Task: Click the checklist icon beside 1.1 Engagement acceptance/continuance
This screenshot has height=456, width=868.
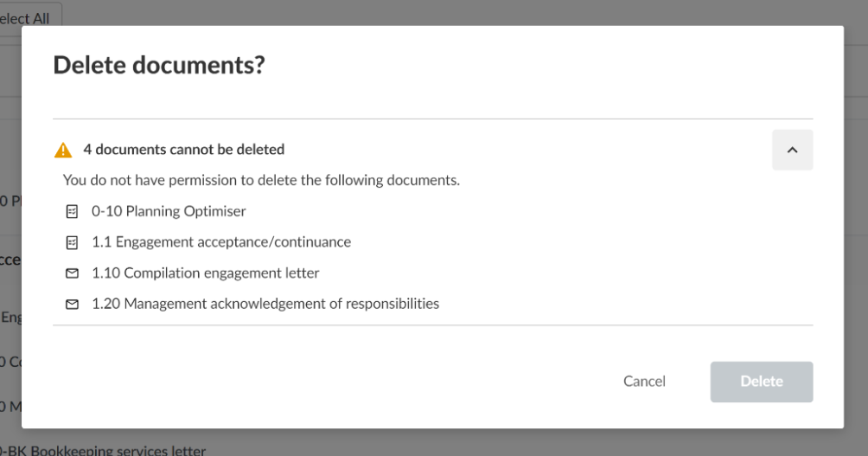Action: 73,242
